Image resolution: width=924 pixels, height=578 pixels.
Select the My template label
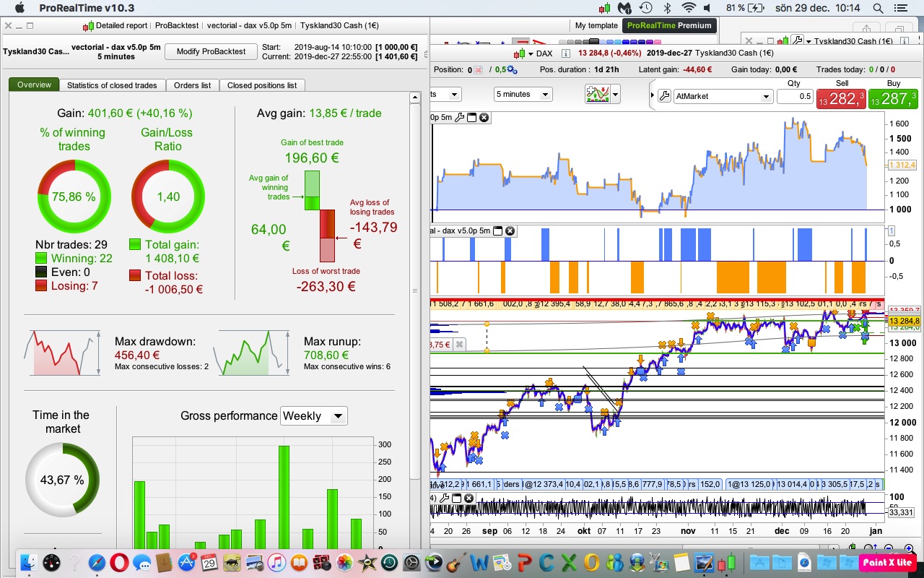tap(596, 25)
